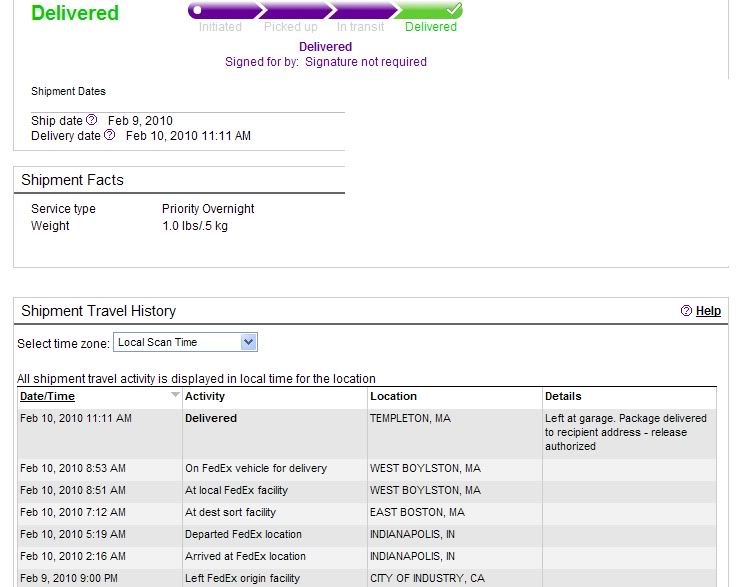Click the In transit progress stage
The image size is (737, 587).
360,27
